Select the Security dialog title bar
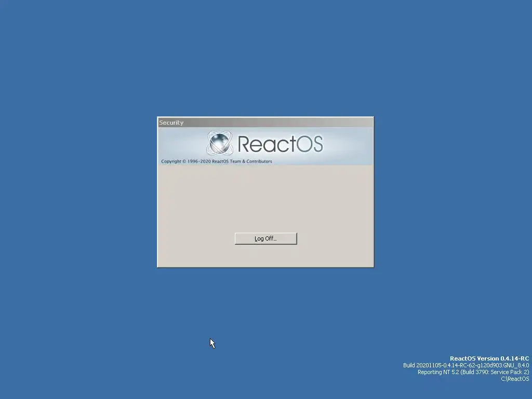The image size is (532, 399). tap(265, 123)
